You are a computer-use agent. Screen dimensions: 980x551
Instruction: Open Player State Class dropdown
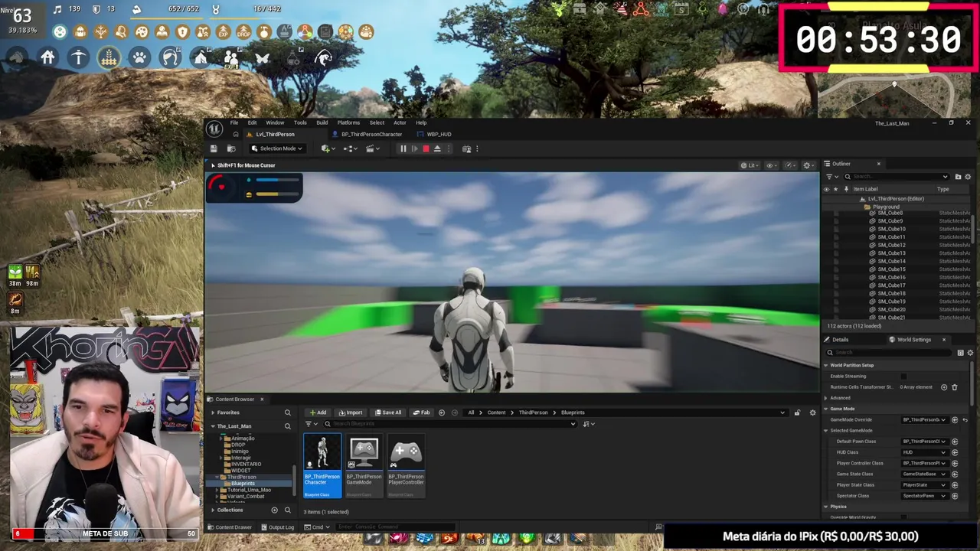click(925, 484)
